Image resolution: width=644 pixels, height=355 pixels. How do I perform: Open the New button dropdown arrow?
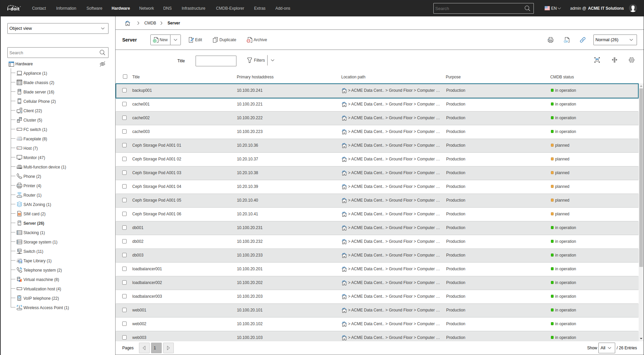pyautogui.click(x=175, y=40)
